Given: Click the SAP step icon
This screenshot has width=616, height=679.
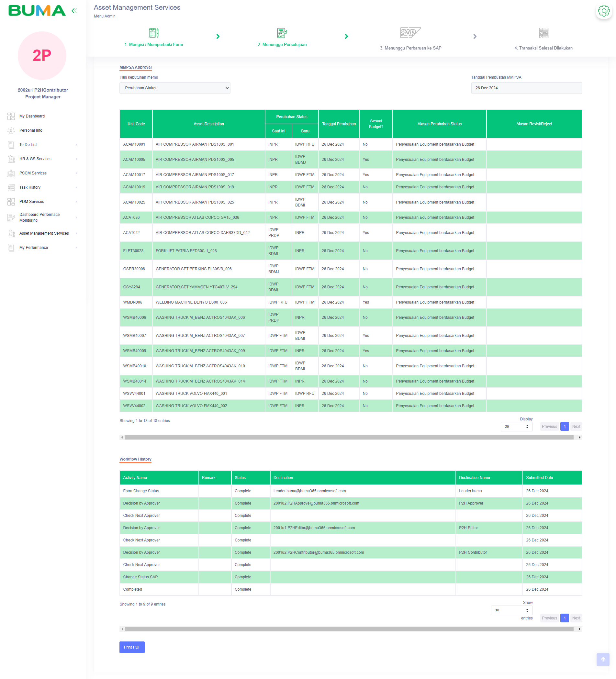Looking at the screenshot, I should (x=410, y=33).
